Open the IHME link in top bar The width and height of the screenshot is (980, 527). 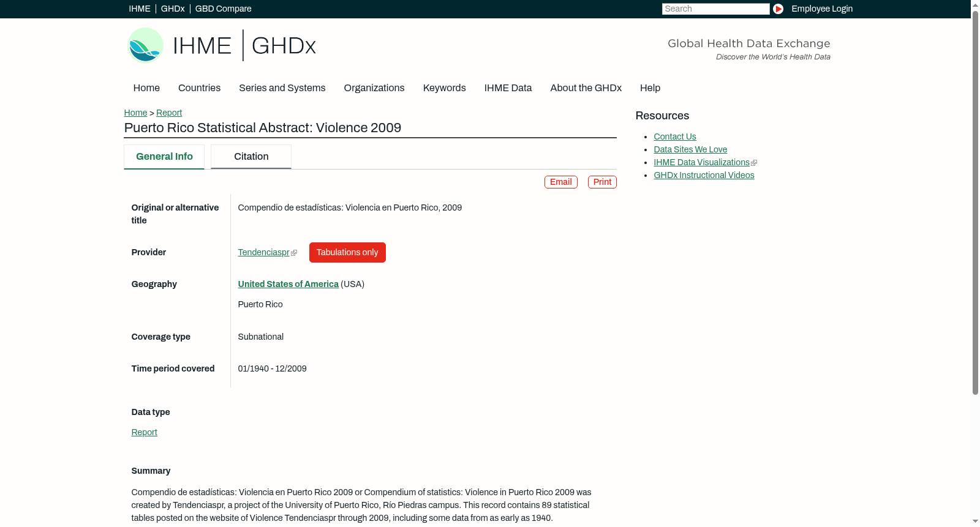[x=140, y=9]
